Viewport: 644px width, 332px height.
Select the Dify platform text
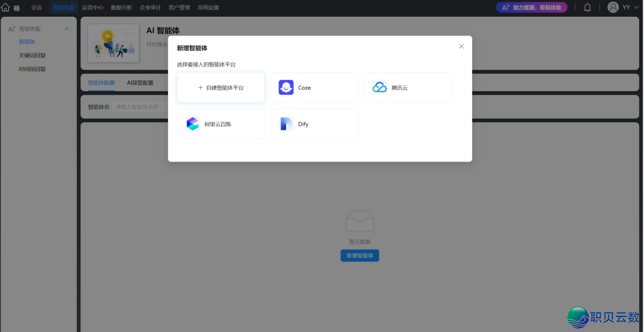(x=303, y=125)
